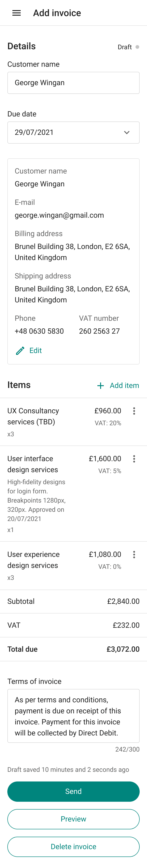147x868 pixels.
Task: Delete the invoice
Action: [73, 846]
